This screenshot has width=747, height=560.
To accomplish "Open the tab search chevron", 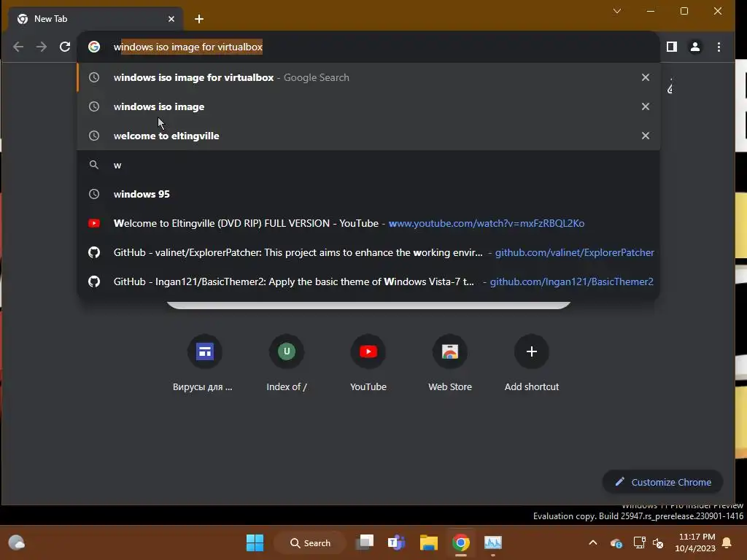I will coord(617,11).
